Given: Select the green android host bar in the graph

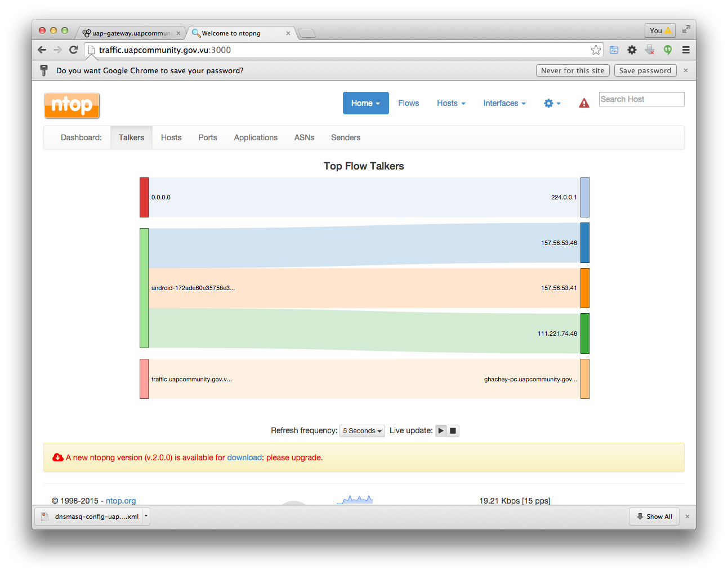Looking at the screenshot, I should 144,288.
